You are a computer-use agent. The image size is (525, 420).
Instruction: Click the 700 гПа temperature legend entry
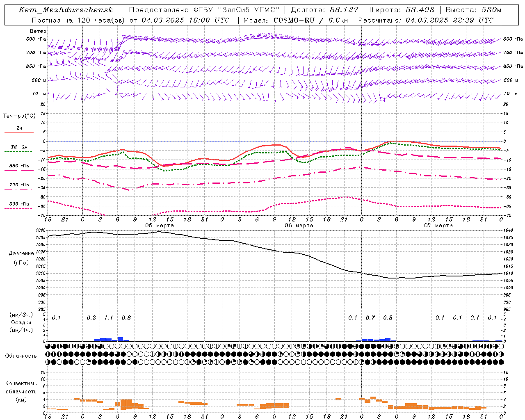(x=19, y=185)
